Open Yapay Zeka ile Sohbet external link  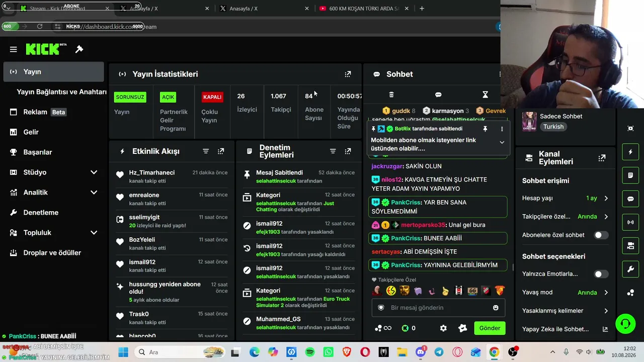pos(605,329)
